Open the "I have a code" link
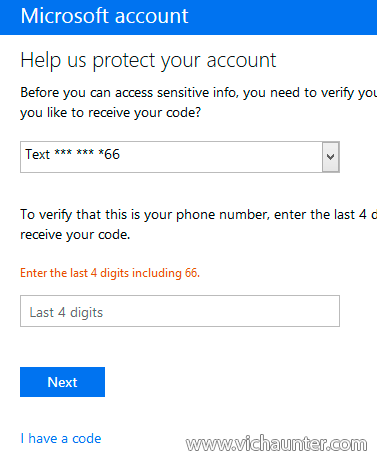Image resolution: width=377 pixels, height=454 pixels. 61,438
